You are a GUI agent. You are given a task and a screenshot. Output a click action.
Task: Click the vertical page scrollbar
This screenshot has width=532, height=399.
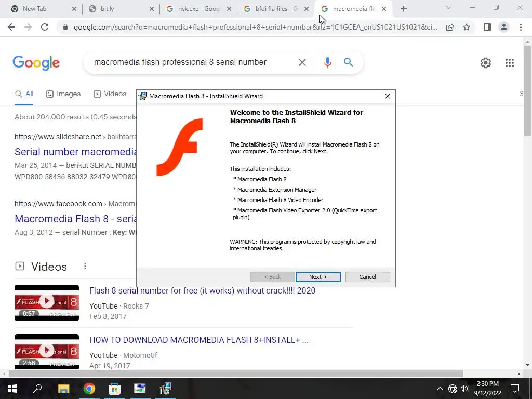pos(527,91)
